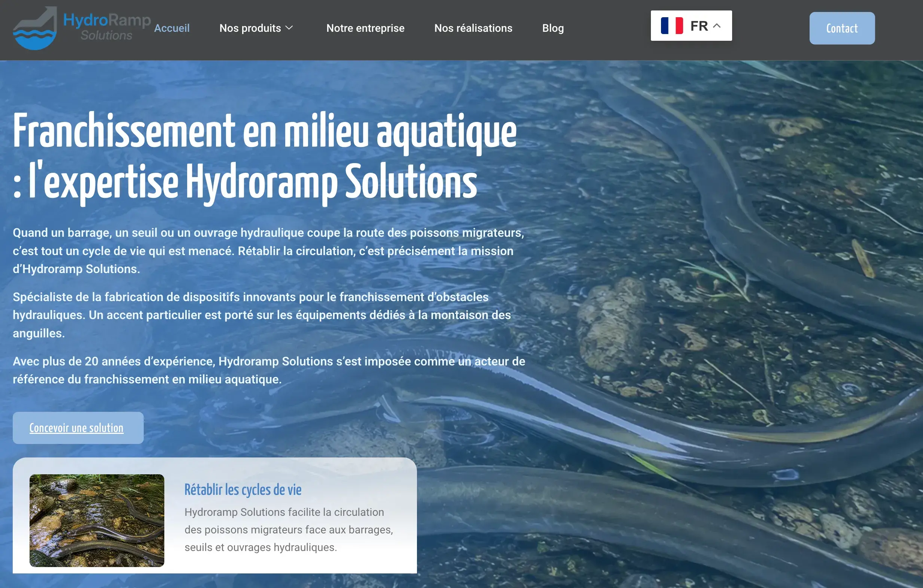
Task: Click the Contact button
Action: click(842, 28)
